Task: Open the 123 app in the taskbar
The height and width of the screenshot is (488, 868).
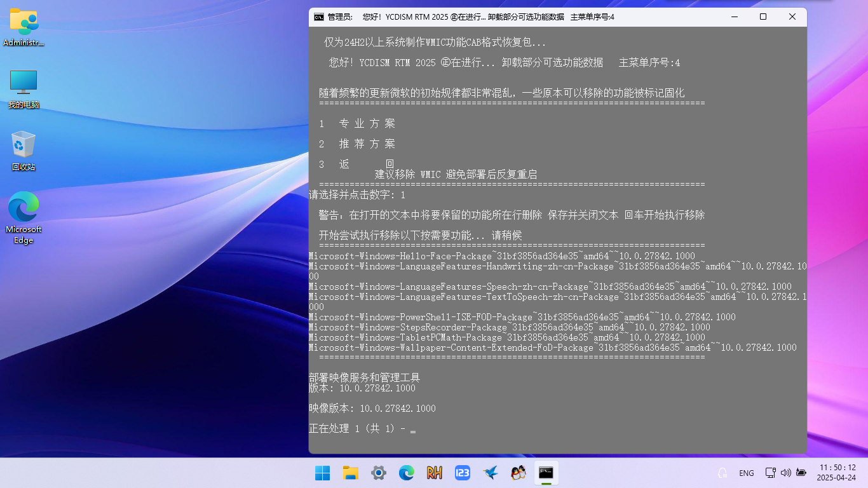Action: pos(463,473)
